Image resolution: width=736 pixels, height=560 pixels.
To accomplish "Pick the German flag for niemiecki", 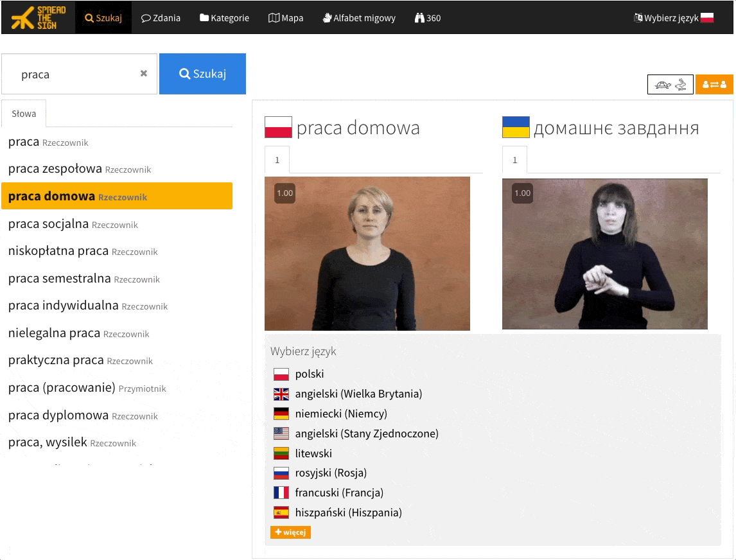I will 281,414.
